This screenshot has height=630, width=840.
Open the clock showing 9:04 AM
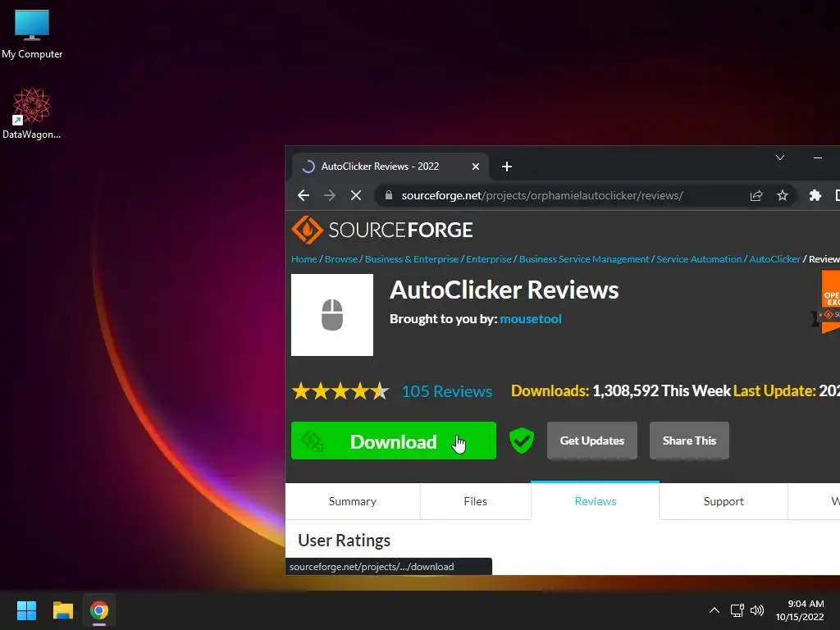click(x=800, y=610)
